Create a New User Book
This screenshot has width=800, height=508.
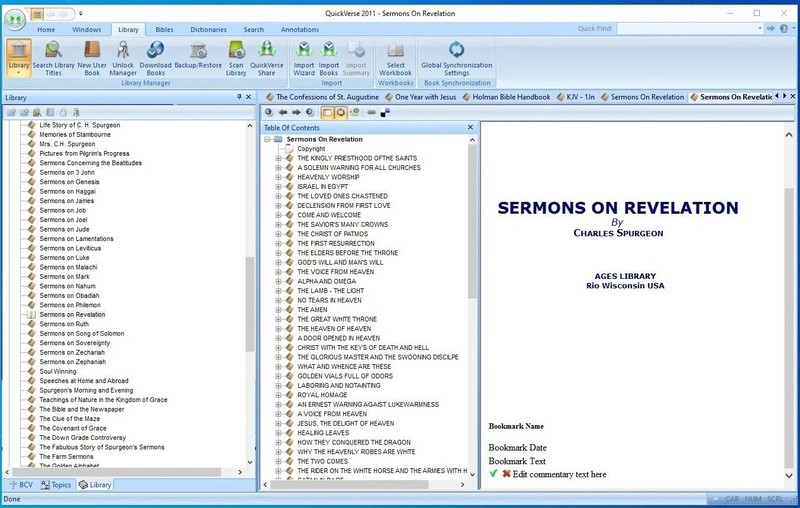(92, 58)
